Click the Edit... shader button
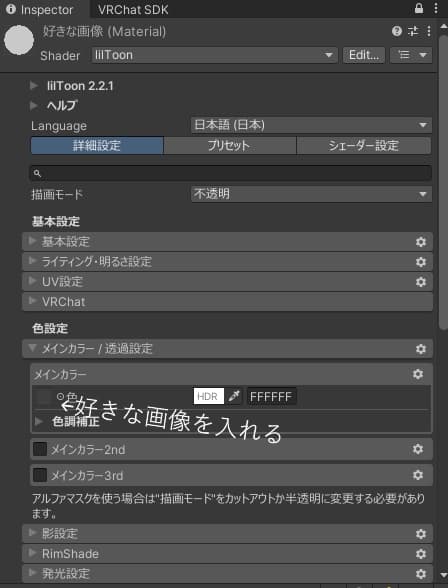Image resolution: width=448 pixels, height=588 pixels. click(x=364, y=55)
